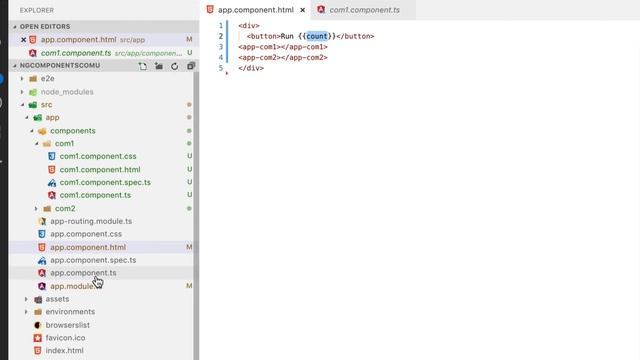The image size is (640, 360).
Task: Click the app-com1 tag on line 3
Action: [282, 47]
